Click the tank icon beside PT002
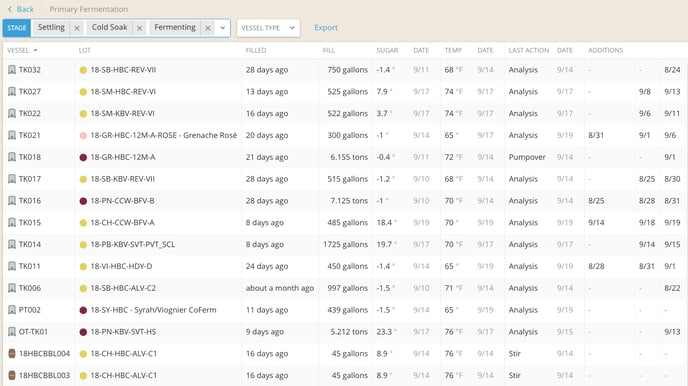 point(12,310)
